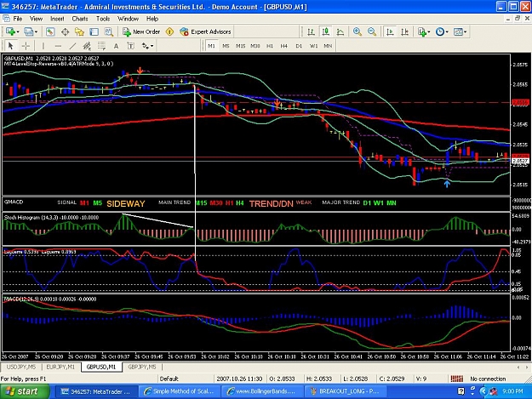Open the Tools menu
The image size is (532, 399).
tap(103, 19)
